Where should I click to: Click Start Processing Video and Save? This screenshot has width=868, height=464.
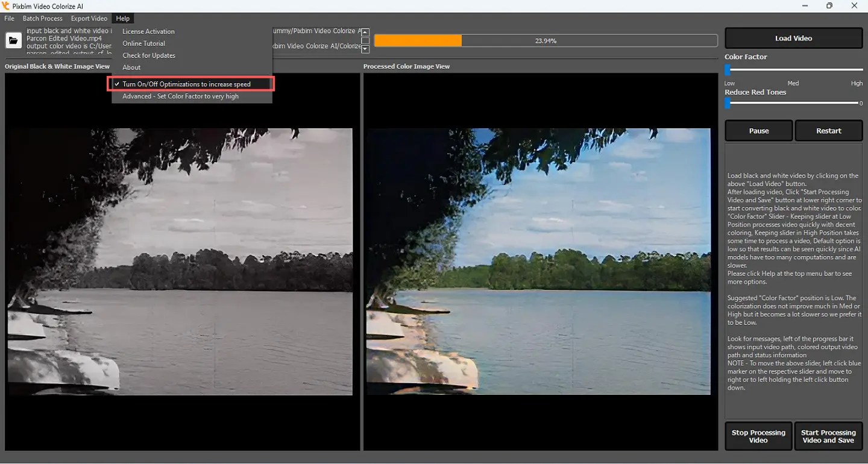pos(828,436)
